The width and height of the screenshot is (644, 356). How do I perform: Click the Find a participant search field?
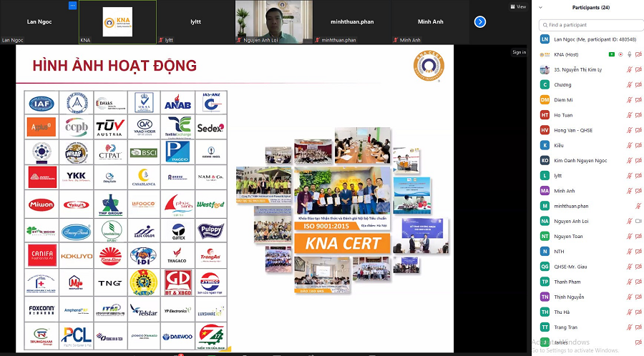click(592, 25)
